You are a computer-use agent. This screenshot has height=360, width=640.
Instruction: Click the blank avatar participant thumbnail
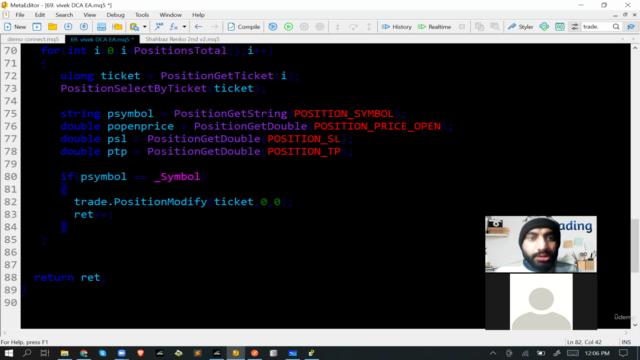click(541, 301)
